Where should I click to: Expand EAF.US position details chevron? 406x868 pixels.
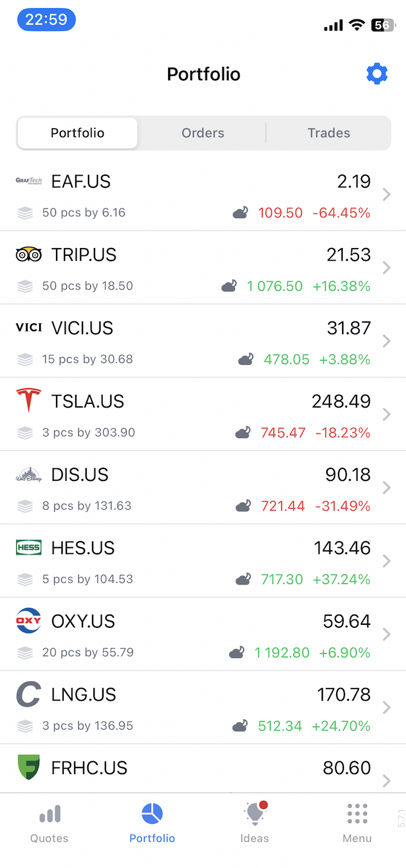click(387, 194)
